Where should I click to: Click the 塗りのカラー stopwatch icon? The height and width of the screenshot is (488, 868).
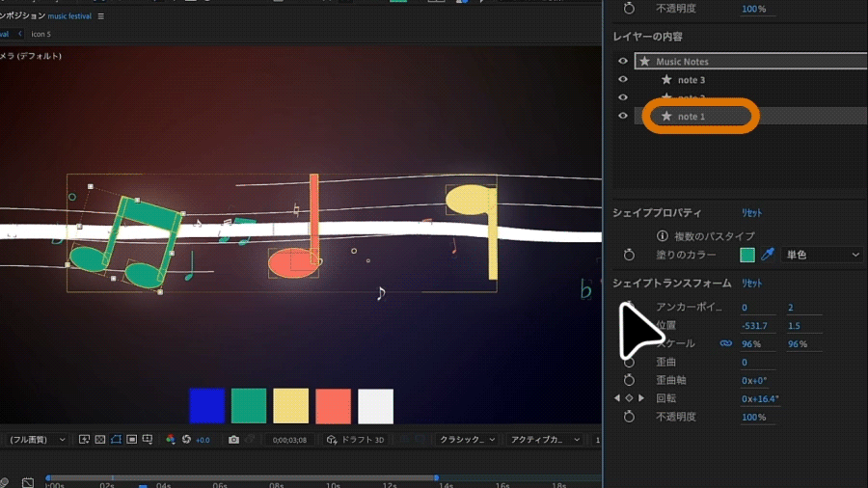[x=629, y=255]
